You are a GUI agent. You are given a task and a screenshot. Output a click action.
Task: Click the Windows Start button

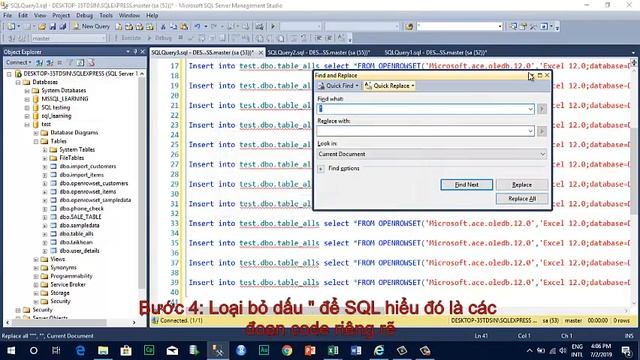click(x=11, y=351)
